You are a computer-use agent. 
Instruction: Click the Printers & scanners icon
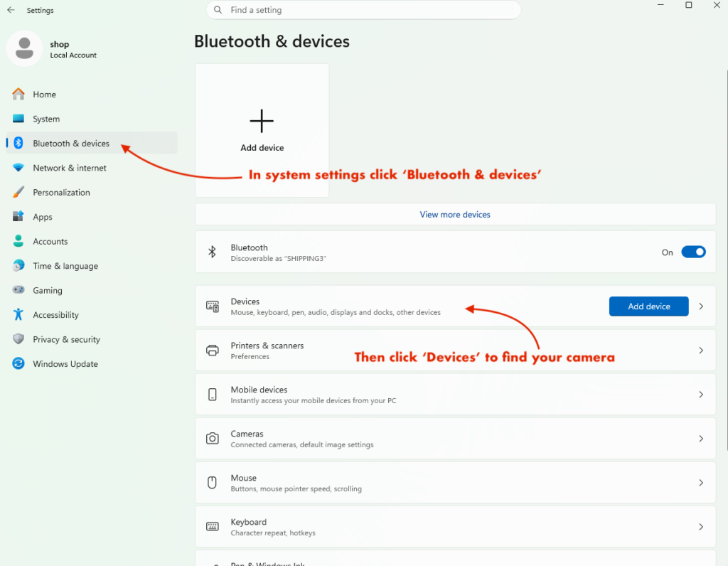pos(212,351)
